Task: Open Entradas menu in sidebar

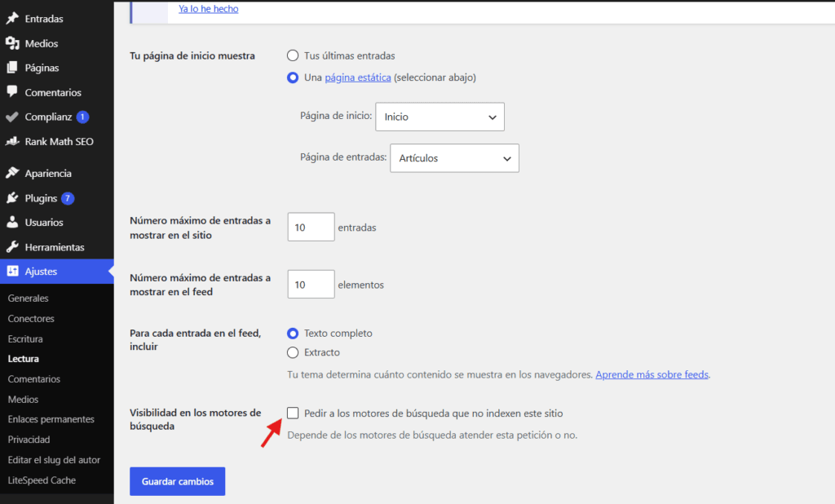Action: tap(57, 19)
